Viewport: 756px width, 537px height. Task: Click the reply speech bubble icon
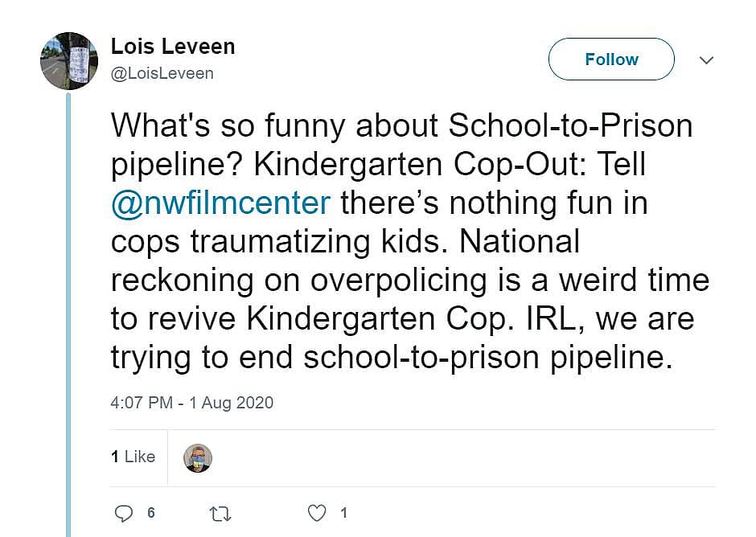pos(124,513)
